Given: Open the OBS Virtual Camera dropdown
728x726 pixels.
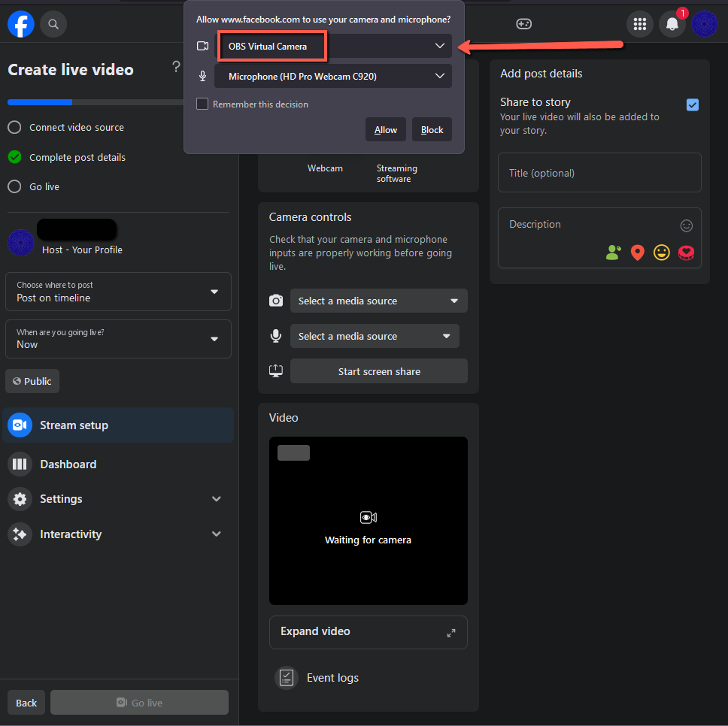Looking at the screenshot, I should 333,46.
